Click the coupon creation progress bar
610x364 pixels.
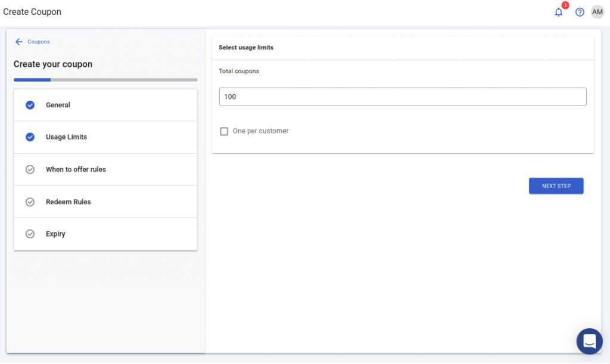coord(105,80)
